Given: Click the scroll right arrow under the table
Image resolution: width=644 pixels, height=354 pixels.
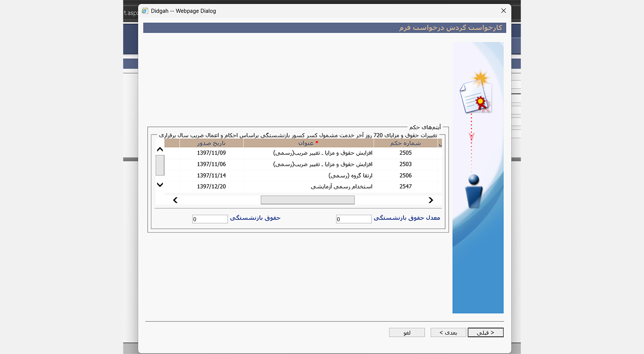Looking at the screenshot, I should click(x=431, y=200).
